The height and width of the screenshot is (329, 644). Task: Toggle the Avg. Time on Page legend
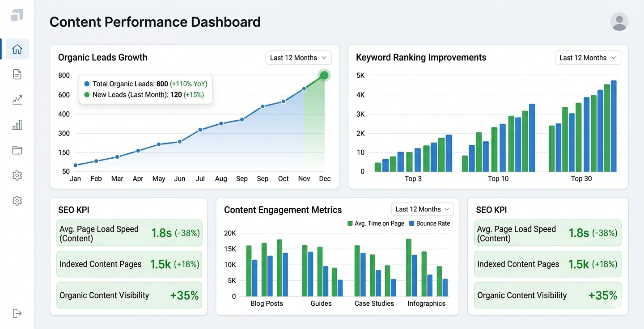pos(376,224)
